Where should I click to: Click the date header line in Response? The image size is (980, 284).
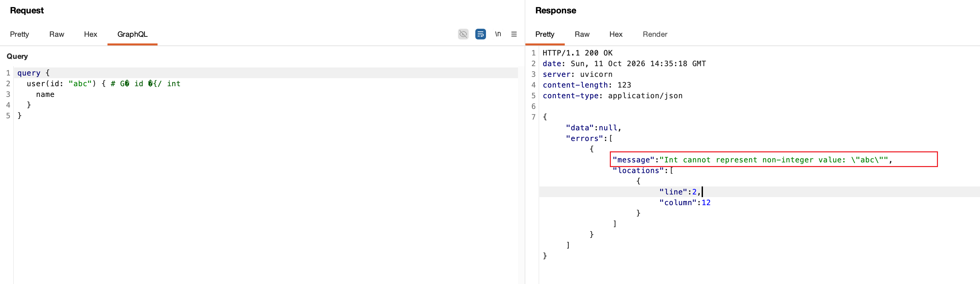coord(624,63)
